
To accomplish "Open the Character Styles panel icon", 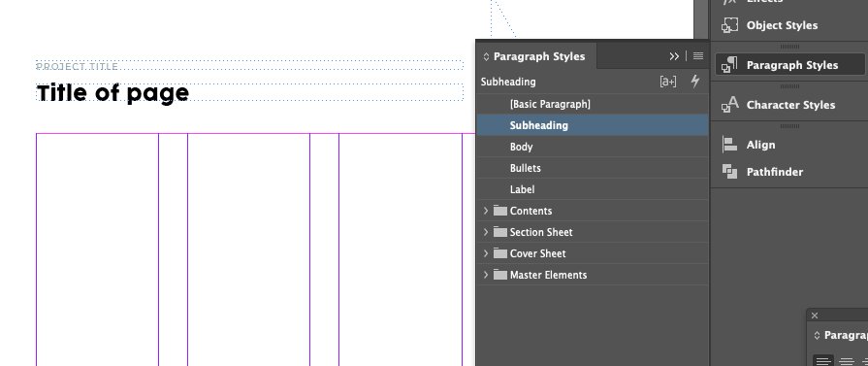I will coord(730,105).
